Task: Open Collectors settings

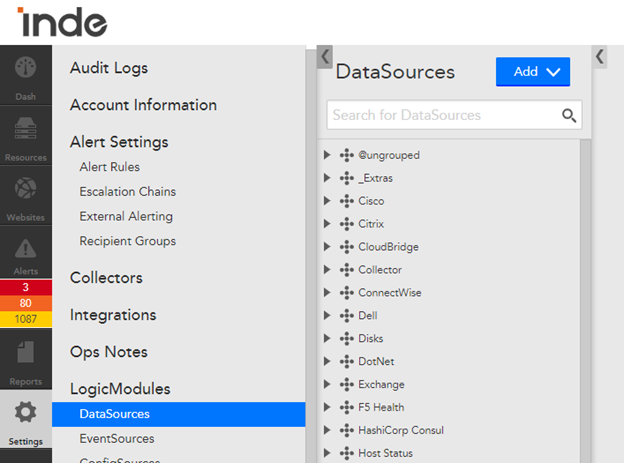Action: tap(106, 278)
